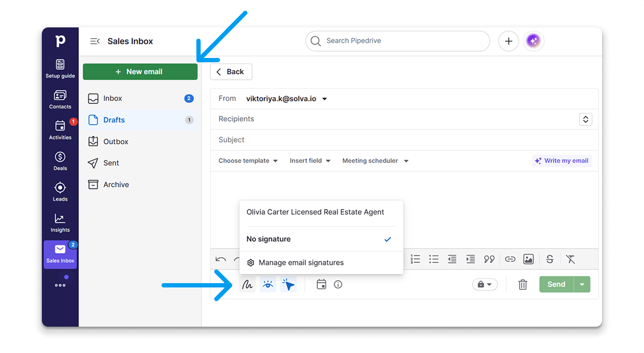
Task: Toggle link click tracking cursor icon
Action: pyautogui.click(x=289, y=284)
